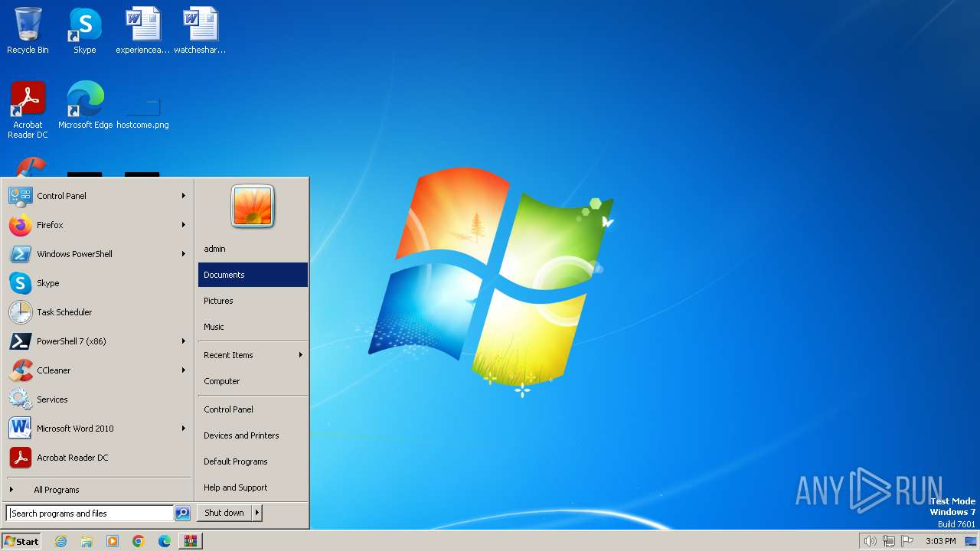Expand the Firefox jump list arrow
Image resolution: width=980 pixels, height=551 pixels.
click(184, 225)
